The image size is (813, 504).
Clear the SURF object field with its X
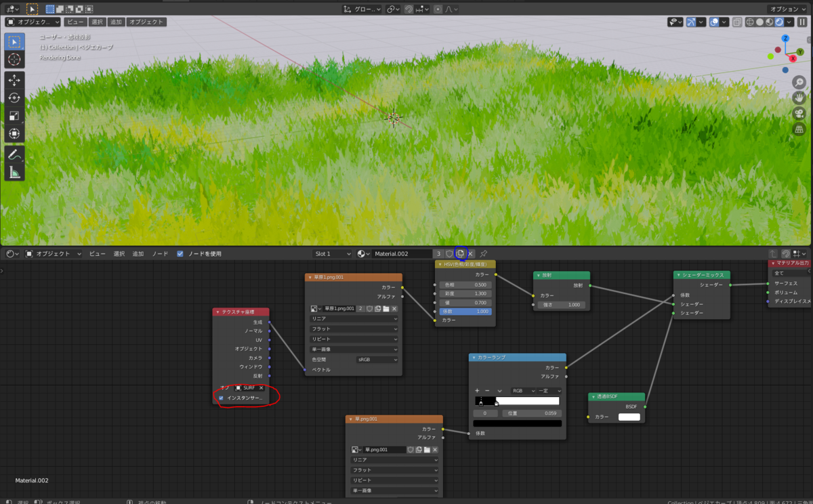pos(261,387)
